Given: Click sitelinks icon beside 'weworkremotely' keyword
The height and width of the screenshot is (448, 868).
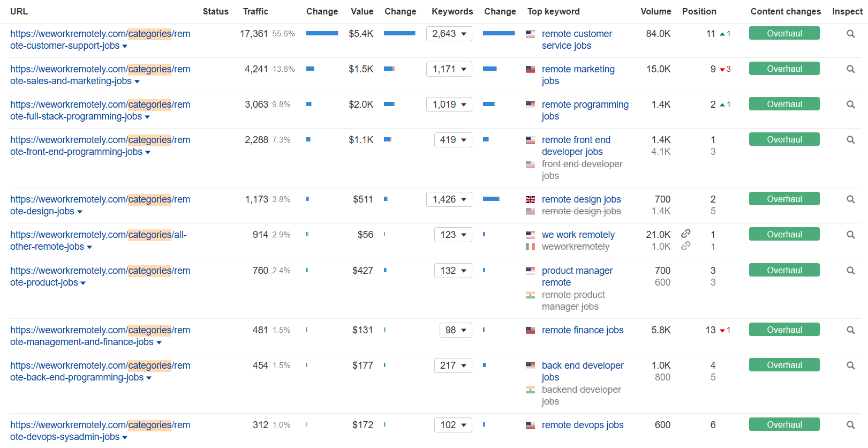Looking at the screenshot, I should [685, 246].
